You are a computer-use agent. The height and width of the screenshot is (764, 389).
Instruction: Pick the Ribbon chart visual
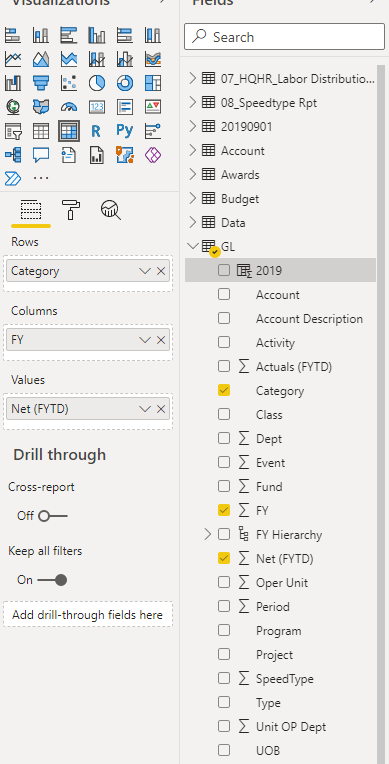[x=153, y=59]
